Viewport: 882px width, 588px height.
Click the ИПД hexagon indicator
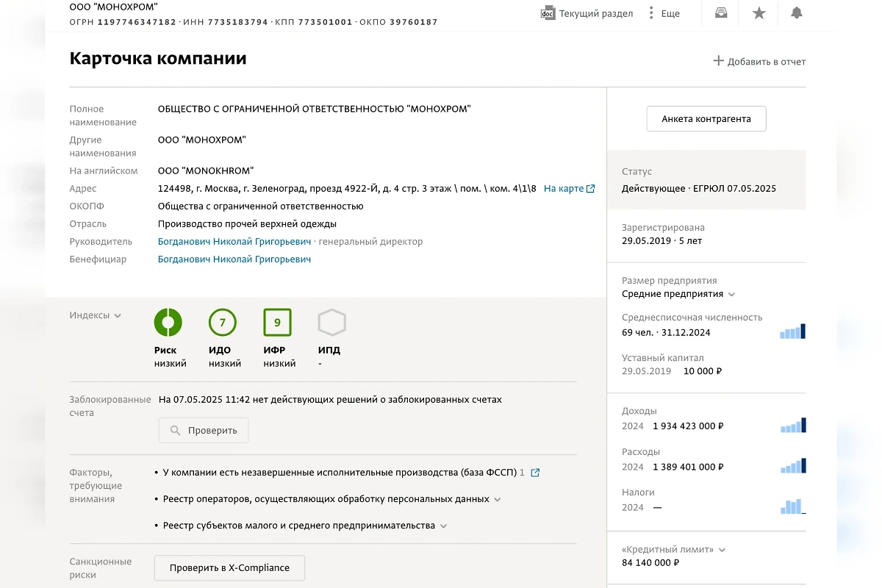point(331,322)
